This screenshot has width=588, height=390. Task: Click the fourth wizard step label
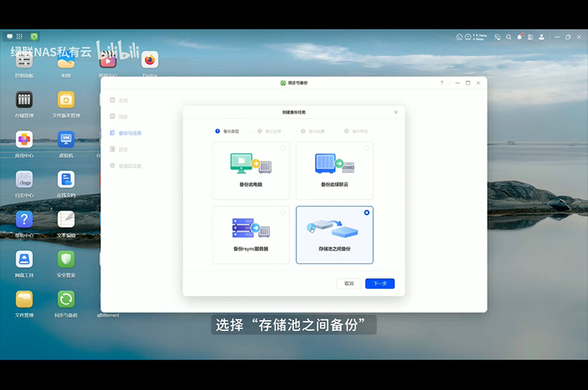pos(360,131)
